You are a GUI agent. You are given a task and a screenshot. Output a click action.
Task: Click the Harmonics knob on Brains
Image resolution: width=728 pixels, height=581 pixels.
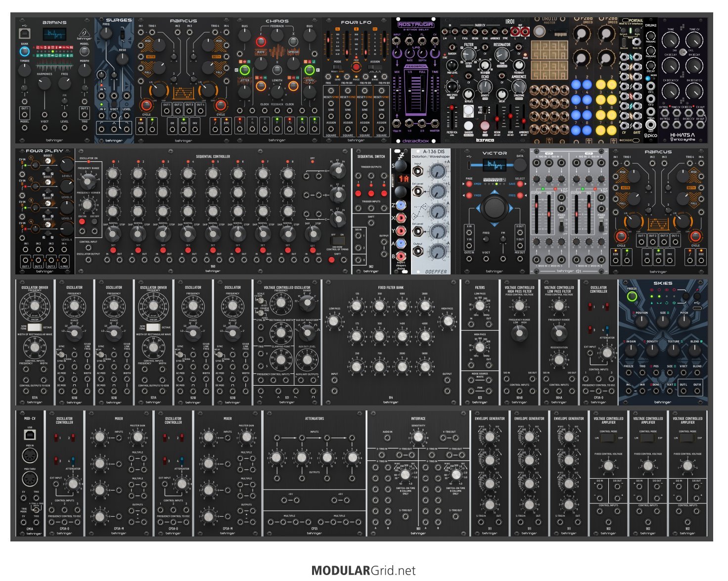(x=45, y=83)
